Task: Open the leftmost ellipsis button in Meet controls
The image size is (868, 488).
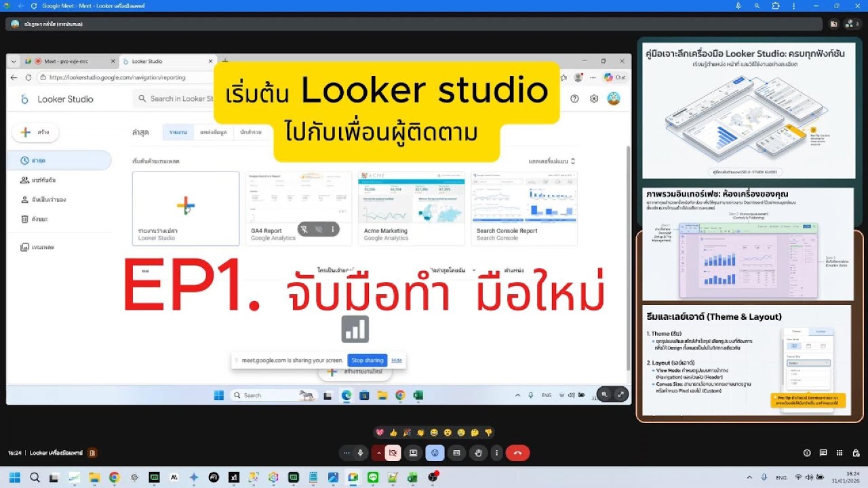Action: pyautogui.click(x=347, y=453)
